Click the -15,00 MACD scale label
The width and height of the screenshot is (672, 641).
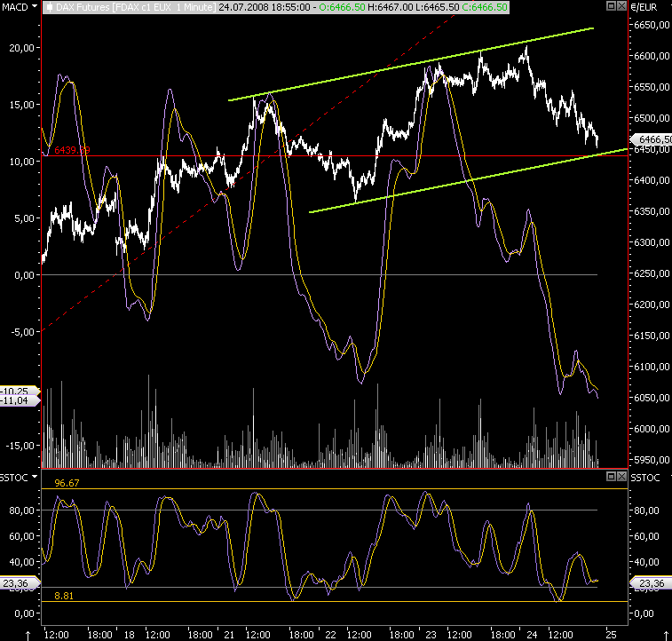point(20,446)
